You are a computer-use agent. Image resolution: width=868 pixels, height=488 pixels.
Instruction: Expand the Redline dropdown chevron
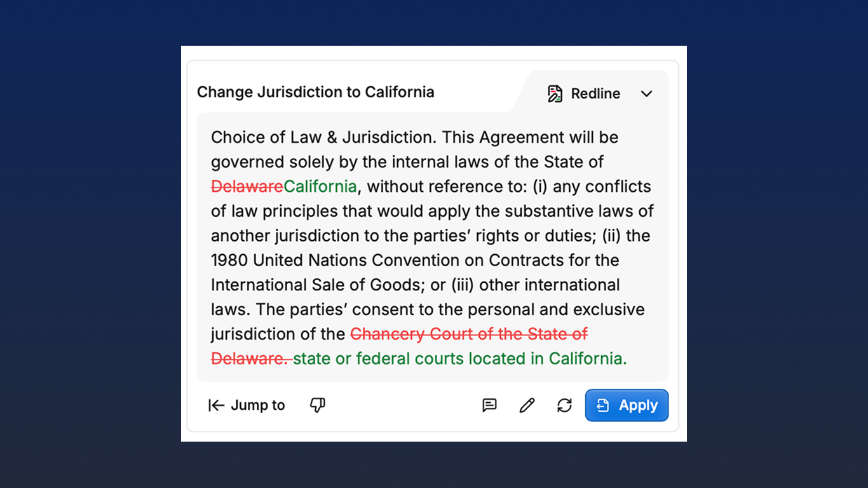tap(646, 93)
